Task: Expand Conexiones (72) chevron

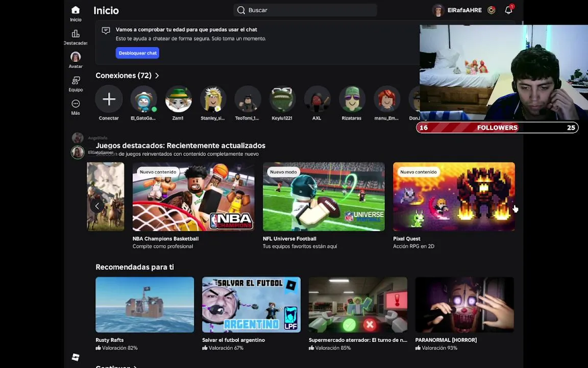Action: coord(157,76)
